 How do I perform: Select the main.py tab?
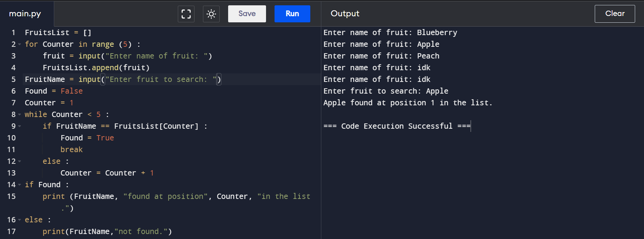pos(25,14)
